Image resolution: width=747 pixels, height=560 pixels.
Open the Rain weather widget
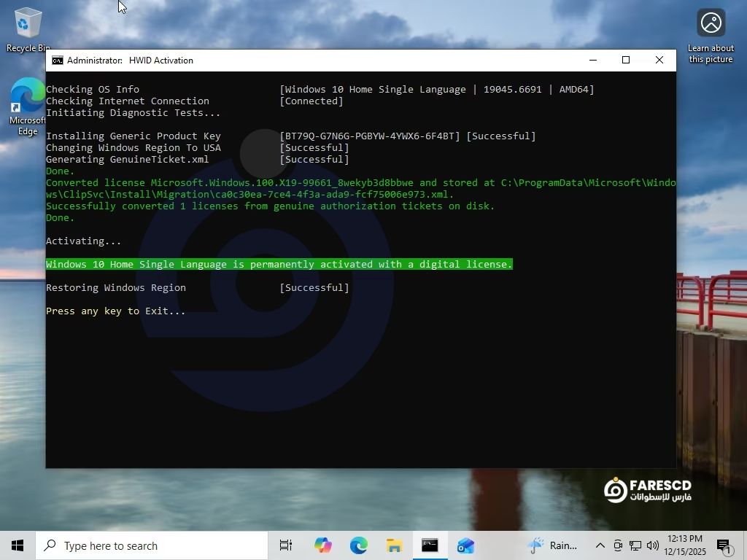point(553,545)
